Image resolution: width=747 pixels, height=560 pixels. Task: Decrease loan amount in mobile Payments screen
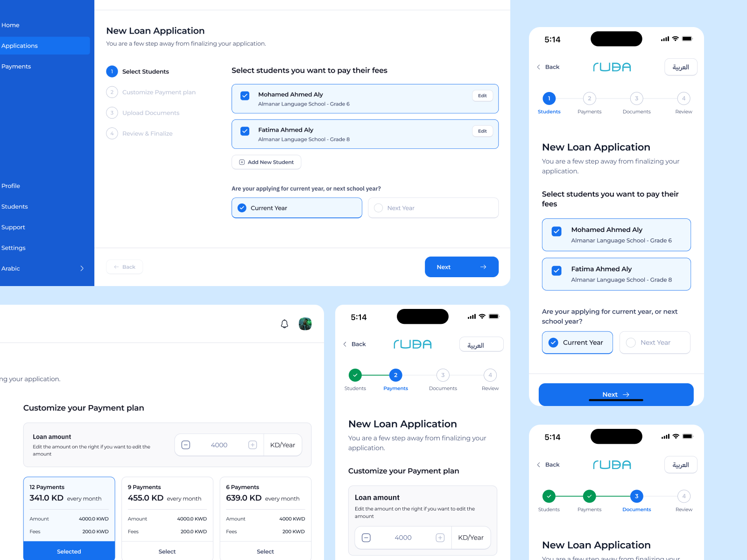[x=366, y=538]
